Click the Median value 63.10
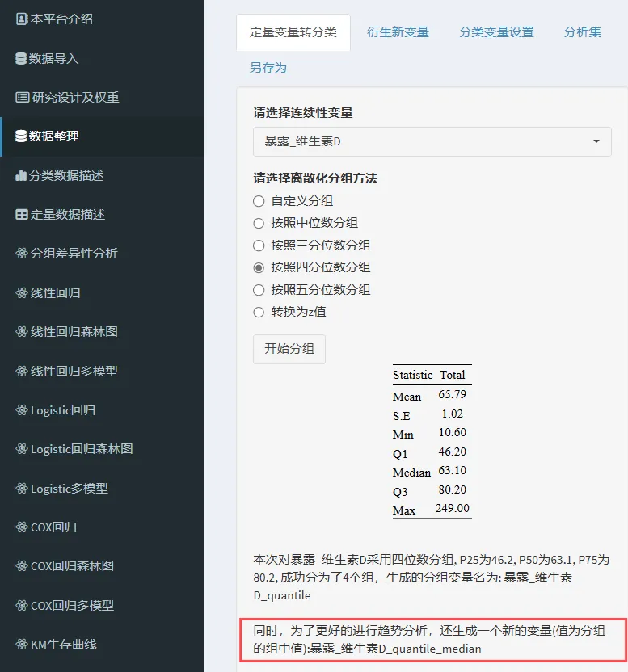 point(452,471)
